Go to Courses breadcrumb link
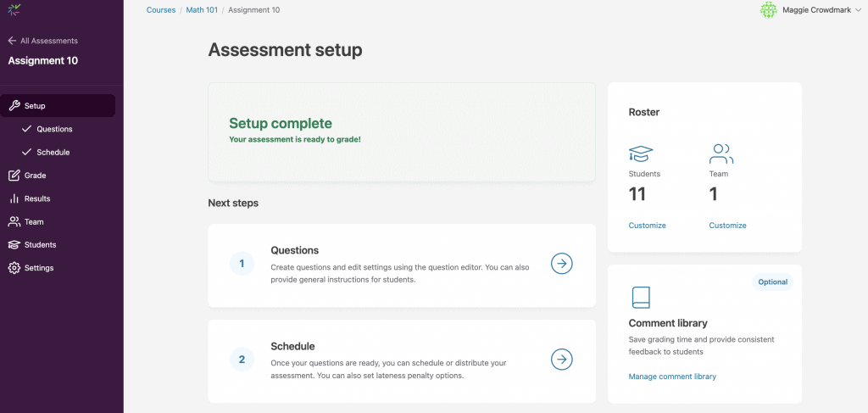 pos(161,10)
